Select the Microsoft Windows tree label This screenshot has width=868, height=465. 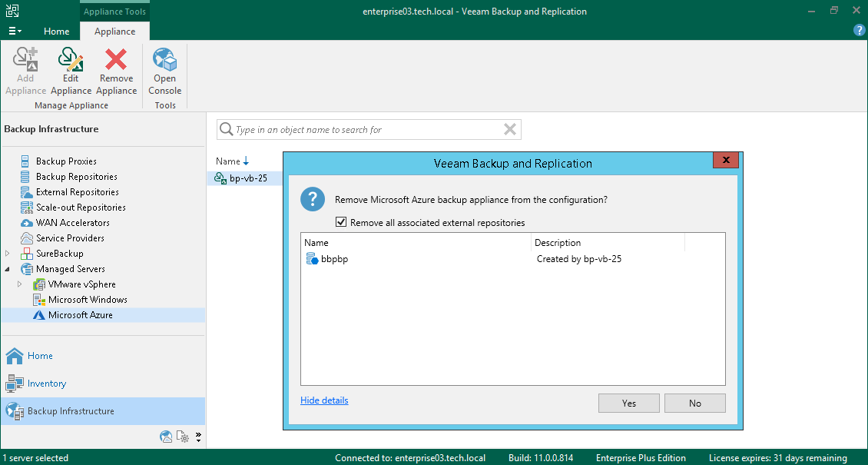[x=88, y=300]
